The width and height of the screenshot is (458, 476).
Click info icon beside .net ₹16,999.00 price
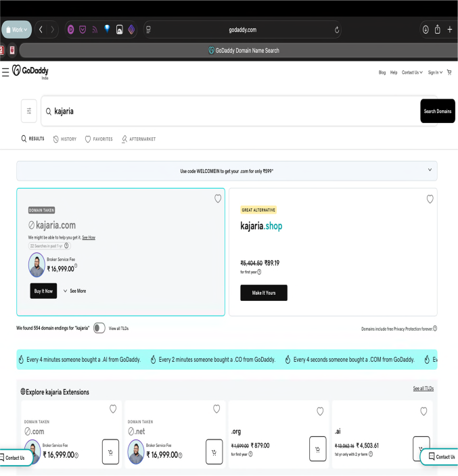click(x=181, y=455)
